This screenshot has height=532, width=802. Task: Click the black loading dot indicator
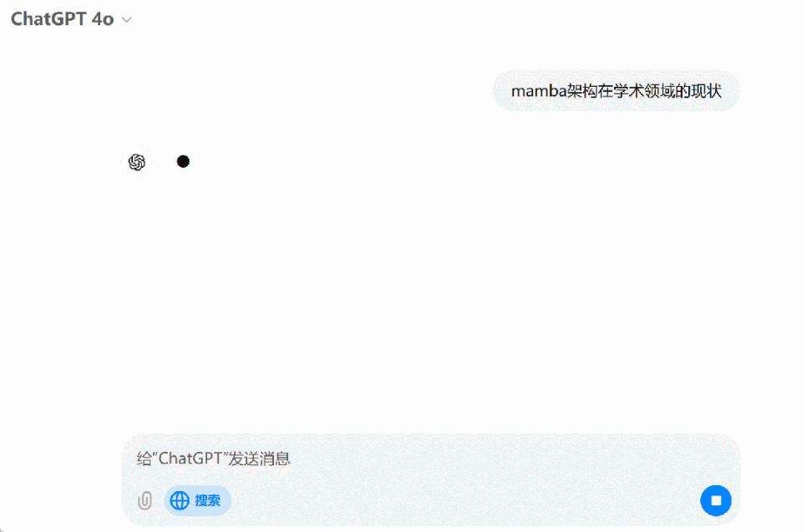pyautogui.click(x=183, y=162)
